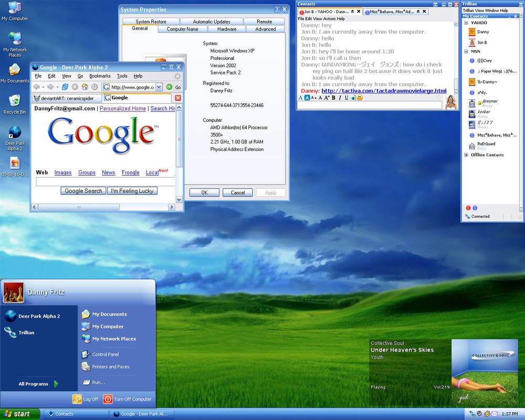Toggle Underline formatting in chat toolbar
The image size is (525, 420).
(346, 98)
